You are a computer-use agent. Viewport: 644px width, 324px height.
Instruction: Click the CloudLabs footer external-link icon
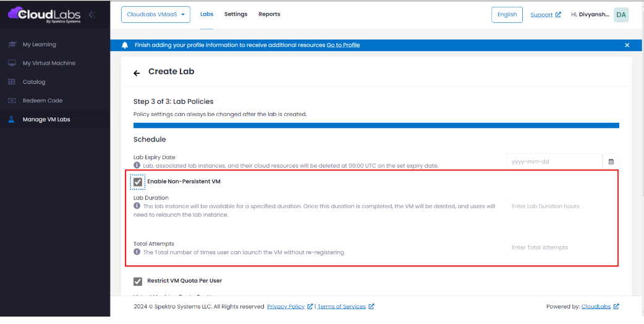(x=616, y=306)
